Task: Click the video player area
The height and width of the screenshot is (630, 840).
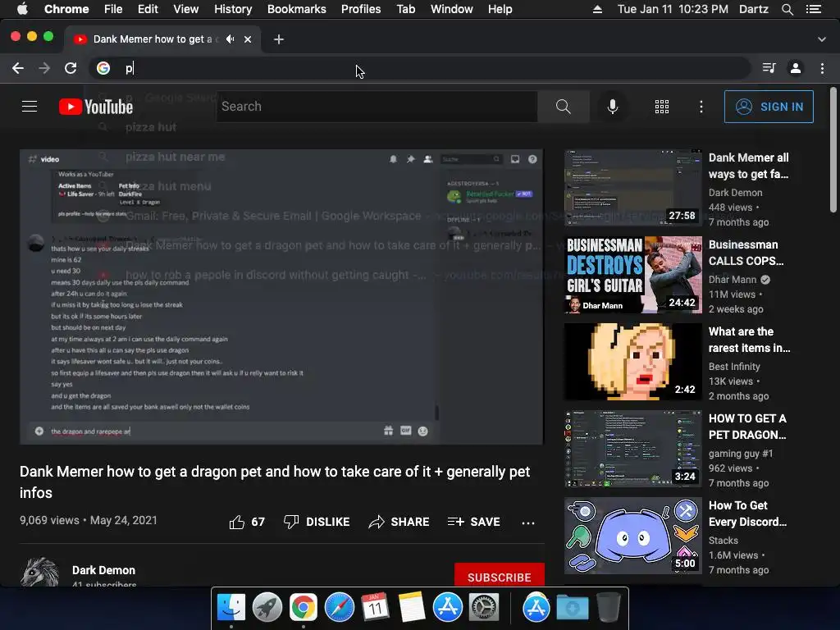Action: [281, 297]
